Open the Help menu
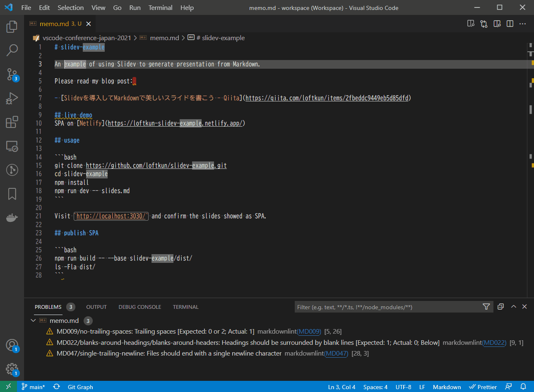The height and width of the screenshot is (392, 534). 187,7
